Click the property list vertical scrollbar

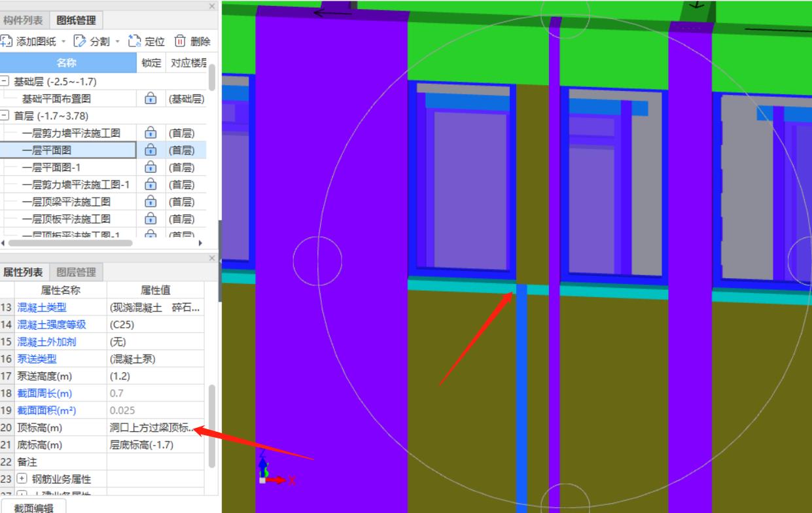[x=212, y=426]
